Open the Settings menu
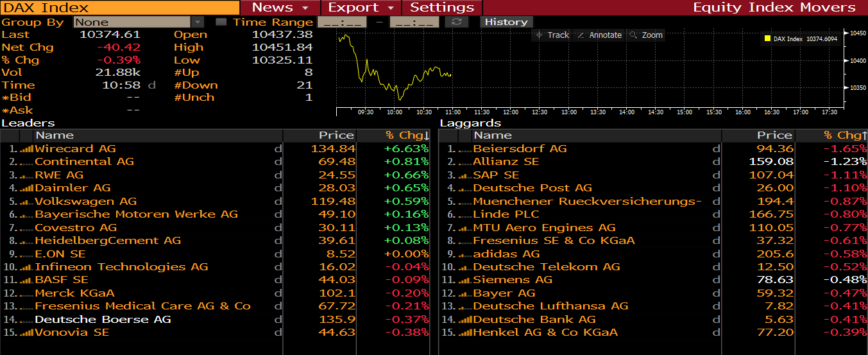Screen dimensions: 868x355 click(x=442, y=8)
